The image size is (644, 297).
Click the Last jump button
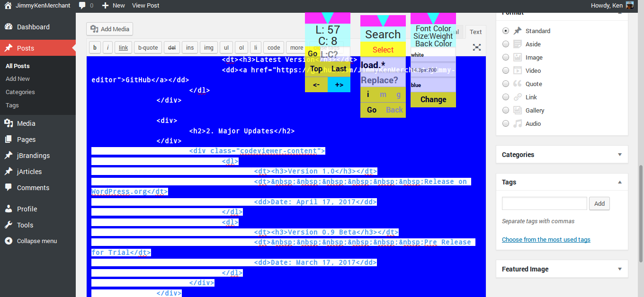pyautogui.click(x=339, y=69)
